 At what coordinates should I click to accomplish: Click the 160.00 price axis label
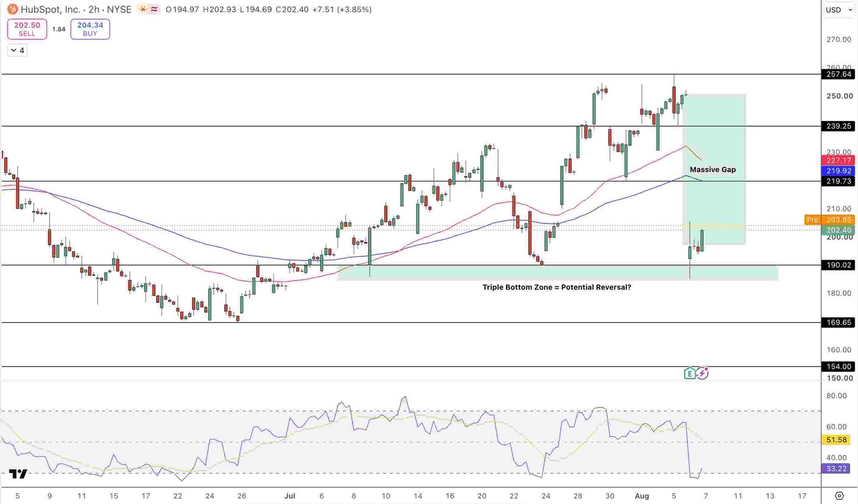(x=839, y=350)
